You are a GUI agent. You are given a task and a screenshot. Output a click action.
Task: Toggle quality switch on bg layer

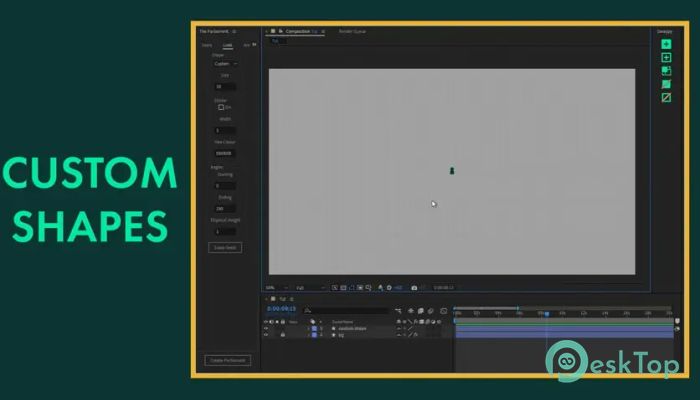(x=410, y=335)
